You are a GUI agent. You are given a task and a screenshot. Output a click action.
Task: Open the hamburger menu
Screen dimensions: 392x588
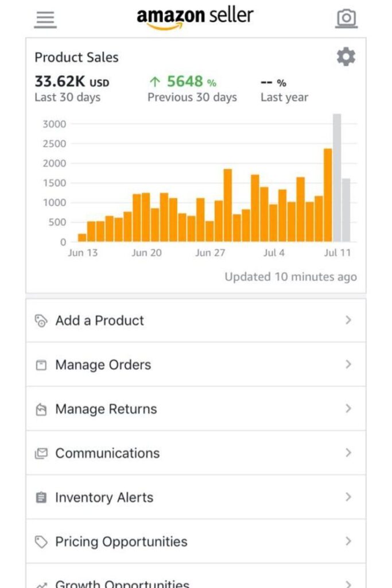45,19
